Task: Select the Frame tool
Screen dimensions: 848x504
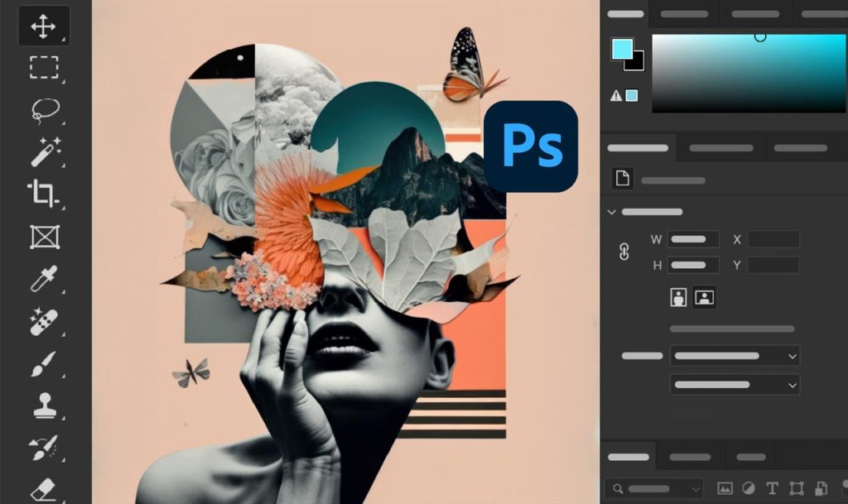Action: 45,237
